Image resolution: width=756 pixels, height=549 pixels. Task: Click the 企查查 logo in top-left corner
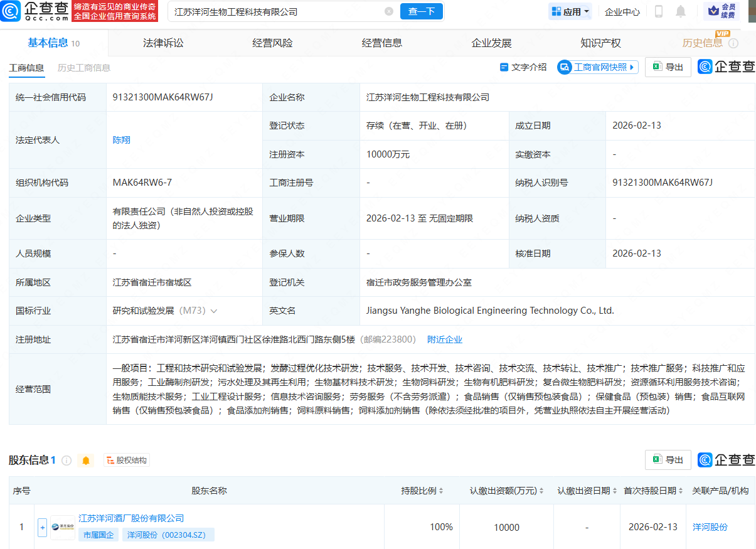[x=35, y=11]
